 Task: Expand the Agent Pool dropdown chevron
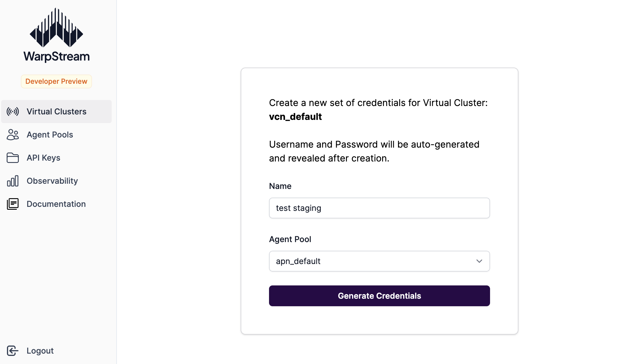coord(479,261)
